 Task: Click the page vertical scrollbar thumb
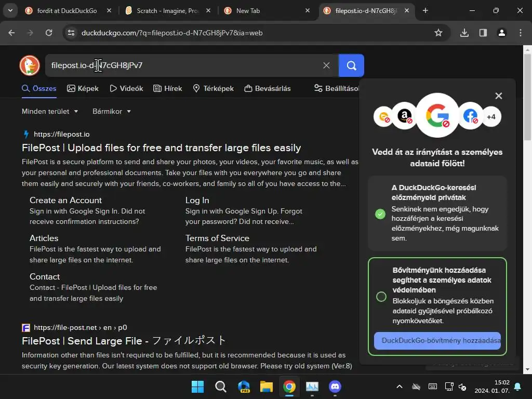[527, 97]
